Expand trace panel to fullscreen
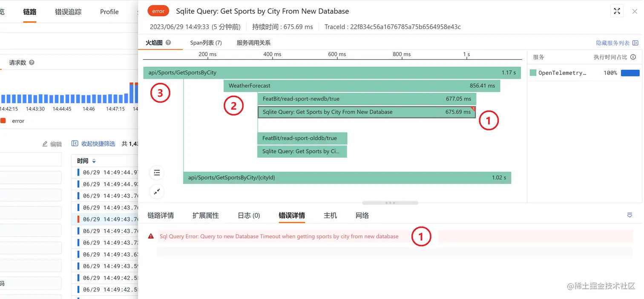The height and width of the screenshot is (299, 644). point(617,11)
